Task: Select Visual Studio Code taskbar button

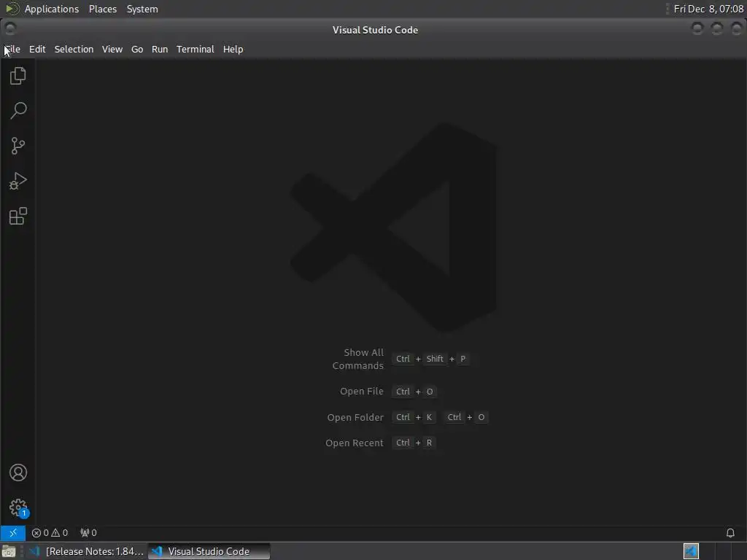Action: 209,551
